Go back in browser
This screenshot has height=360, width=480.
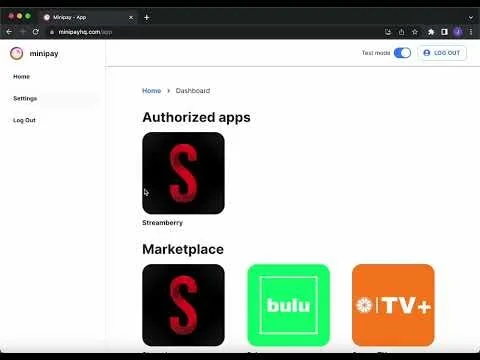point(9,32)
